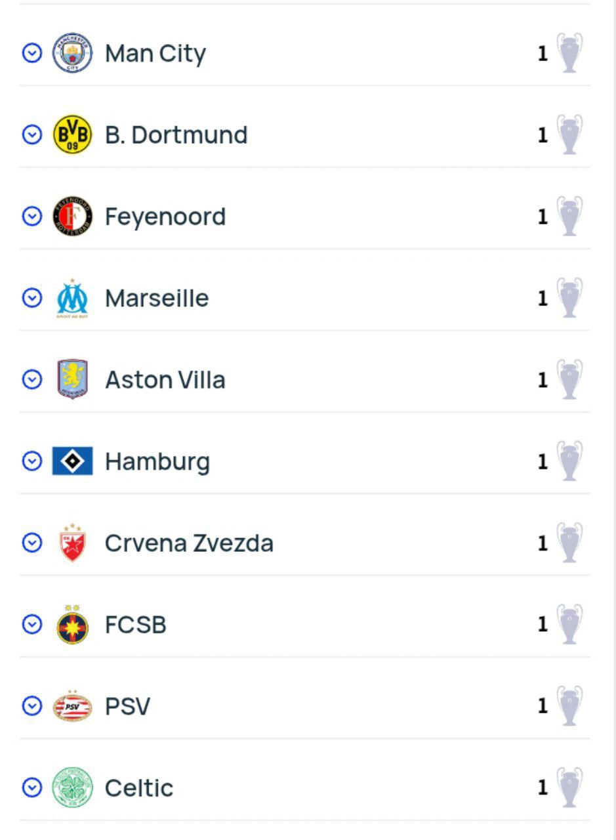616x840 pixels.
Task: Expand the Celtic row chevron
Action: click(32, 787)
